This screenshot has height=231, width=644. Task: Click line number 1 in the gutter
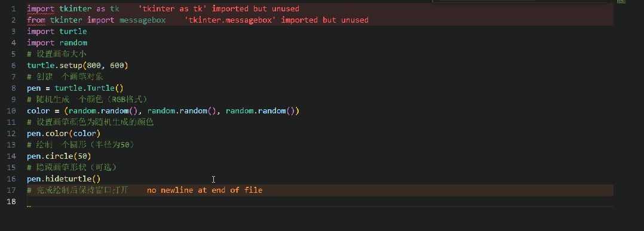pyautogui.click(x=14, y=8)
